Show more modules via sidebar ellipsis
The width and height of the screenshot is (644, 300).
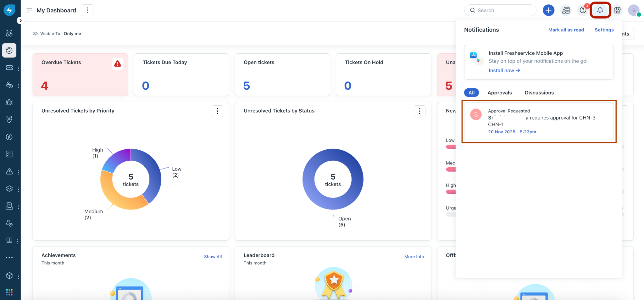pyautogui.click(x=9, y=258)
